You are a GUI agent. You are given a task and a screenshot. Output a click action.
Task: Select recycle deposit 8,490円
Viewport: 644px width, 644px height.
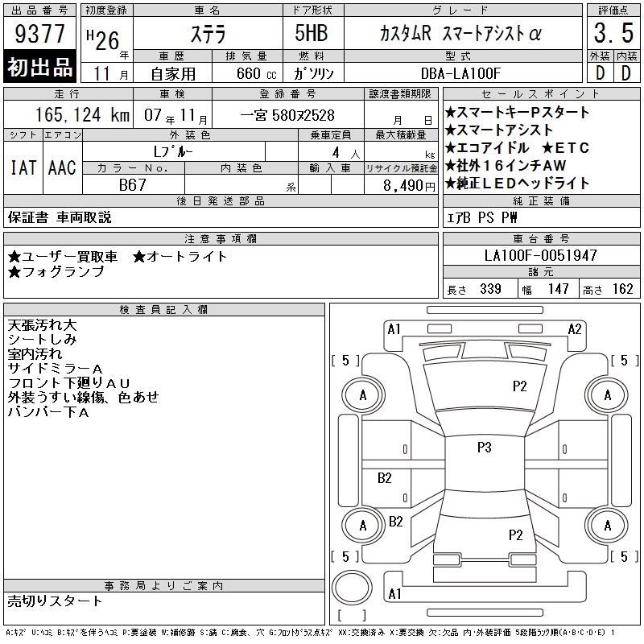409,186
